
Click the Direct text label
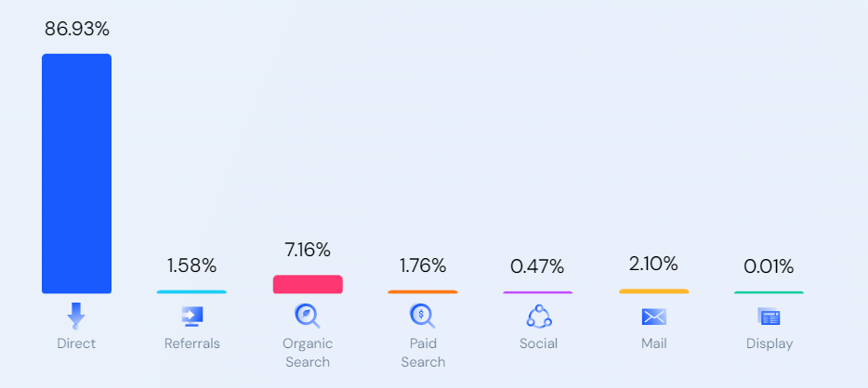coord(76,343)
